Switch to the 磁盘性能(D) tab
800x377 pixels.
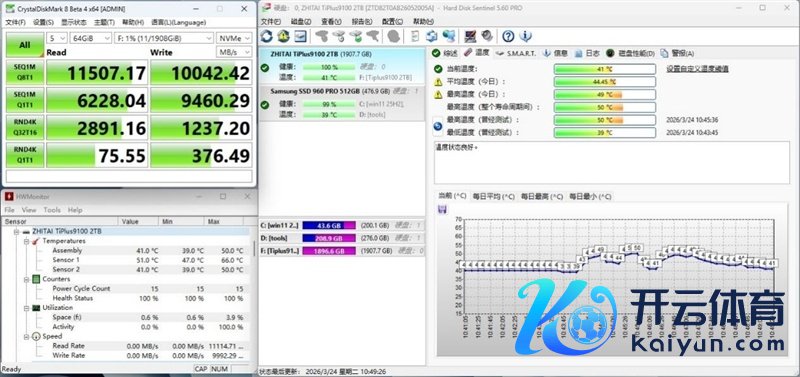point(631,53)
